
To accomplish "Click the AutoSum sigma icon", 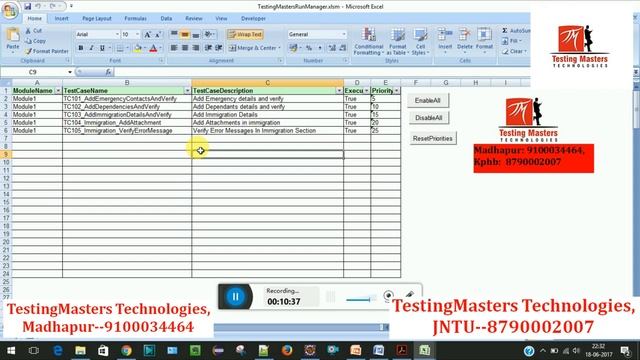I will coord(504,31).
